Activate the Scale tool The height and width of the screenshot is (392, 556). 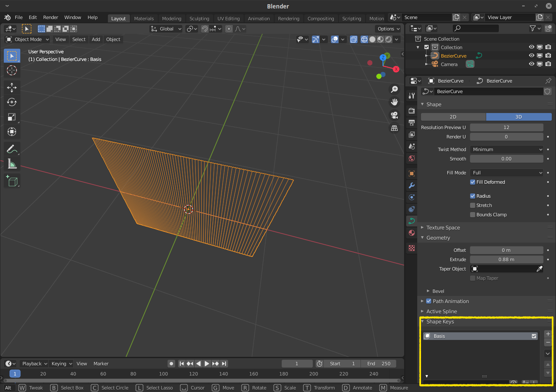pos(12,117)
